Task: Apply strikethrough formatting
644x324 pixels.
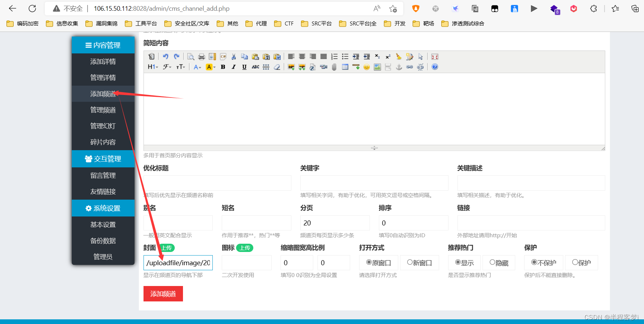Action: (255, 67)
